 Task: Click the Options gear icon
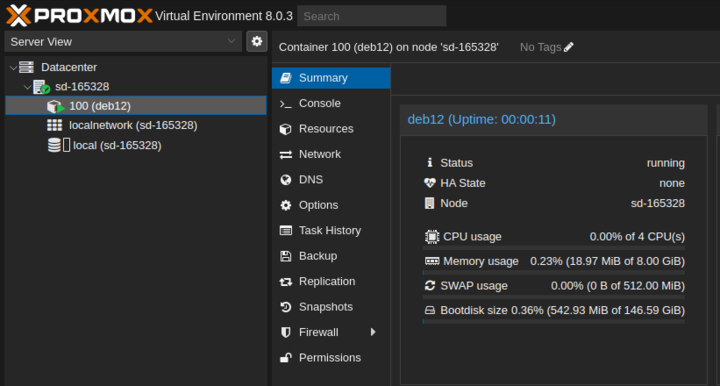[286, 205]
